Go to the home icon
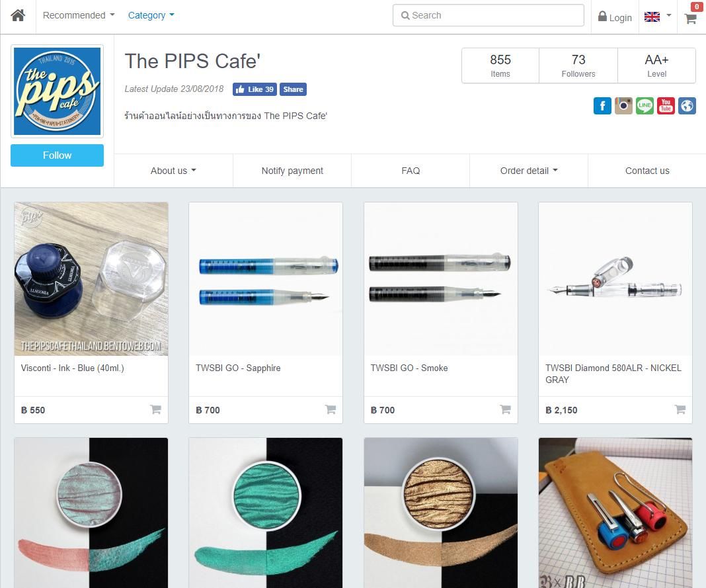This screenshot has height=588, width=706. [18, 15]
